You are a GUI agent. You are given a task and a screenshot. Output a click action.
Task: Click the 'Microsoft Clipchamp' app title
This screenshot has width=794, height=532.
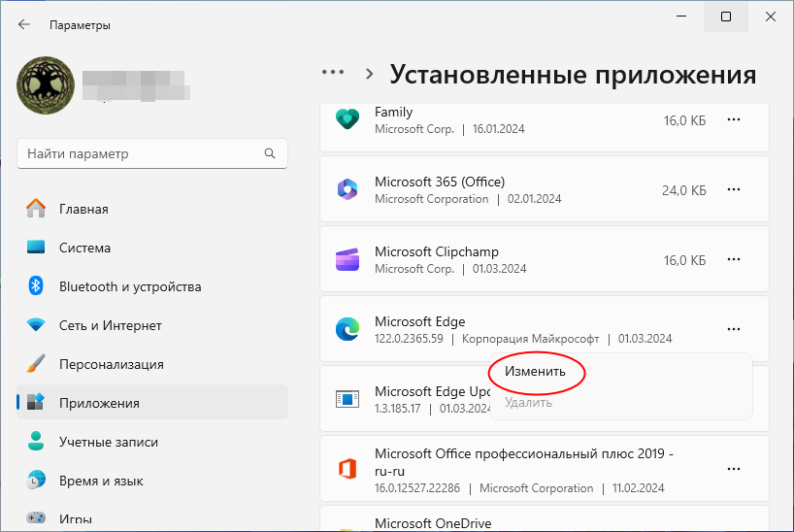click(x=437, y=251)
